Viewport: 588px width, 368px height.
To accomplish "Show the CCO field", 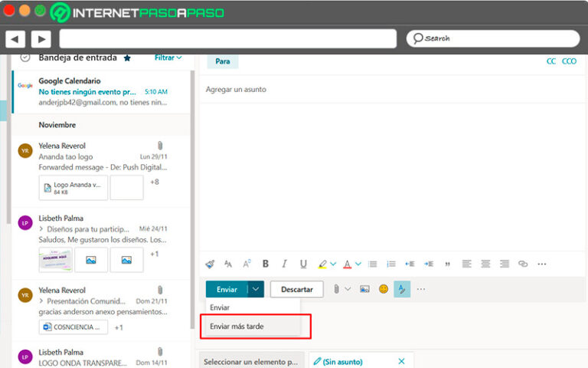I will (569, 61).
